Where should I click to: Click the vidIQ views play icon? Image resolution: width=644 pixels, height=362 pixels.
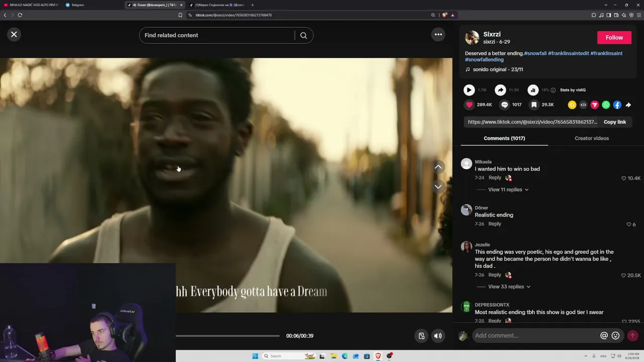[x=469, y=90]
